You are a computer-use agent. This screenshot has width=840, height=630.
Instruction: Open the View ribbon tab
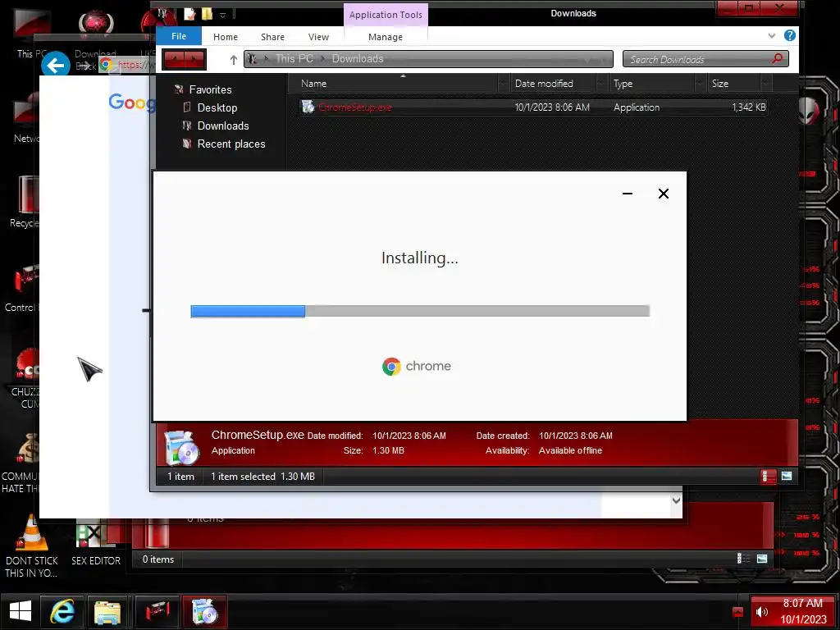tap(318, 37)
